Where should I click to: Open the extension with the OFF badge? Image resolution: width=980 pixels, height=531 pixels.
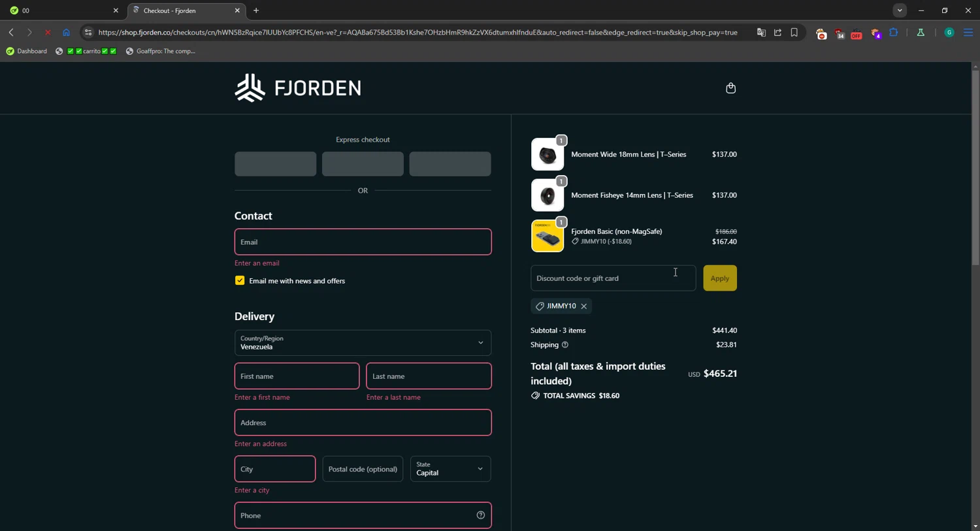coord(857,33)
